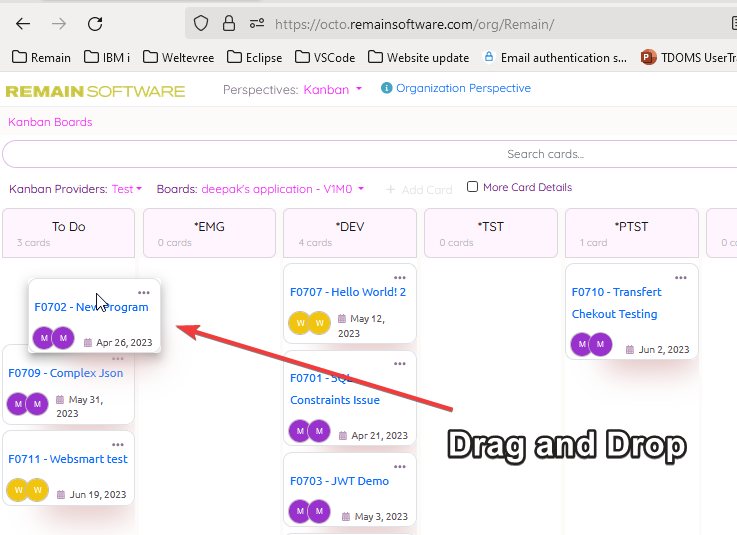Screen dimensions: 737x535
Task: Expand the Kanban perspectives dropdown
Action: [333, 90]
